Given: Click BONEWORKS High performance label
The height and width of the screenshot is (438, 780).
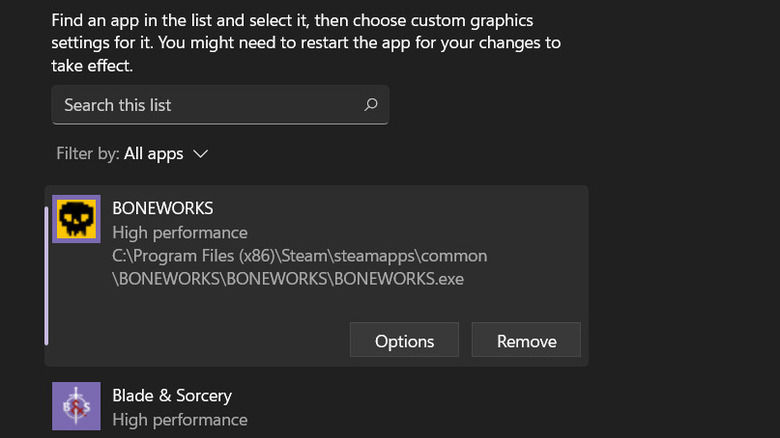Looking at the screenshot, I should (x=179, y=233).
